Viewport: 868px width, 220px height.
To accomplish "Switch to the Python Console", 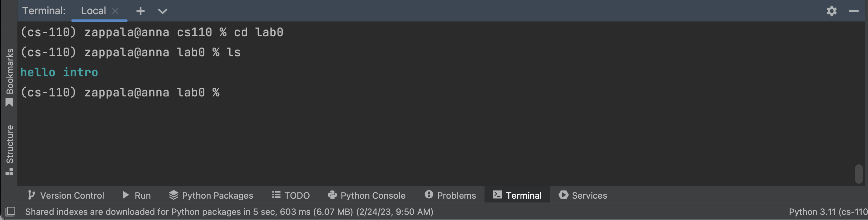I will point(367,195).
